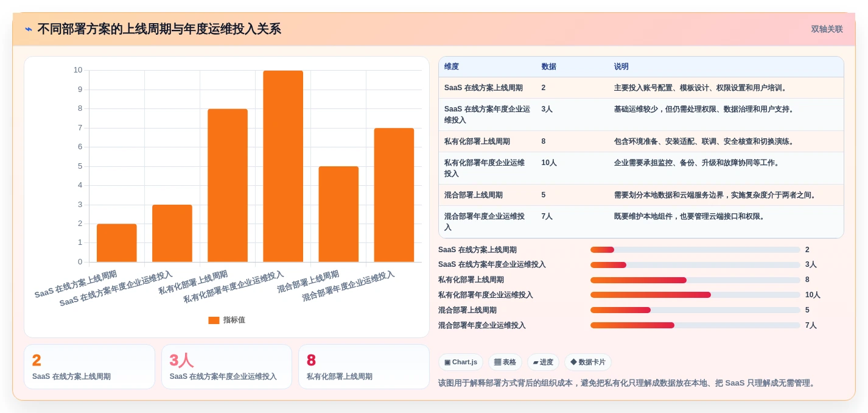868x413 pixels.
Task: Click the SaaS 在线方案上线周期 progress bar
Action: [695, 250]
